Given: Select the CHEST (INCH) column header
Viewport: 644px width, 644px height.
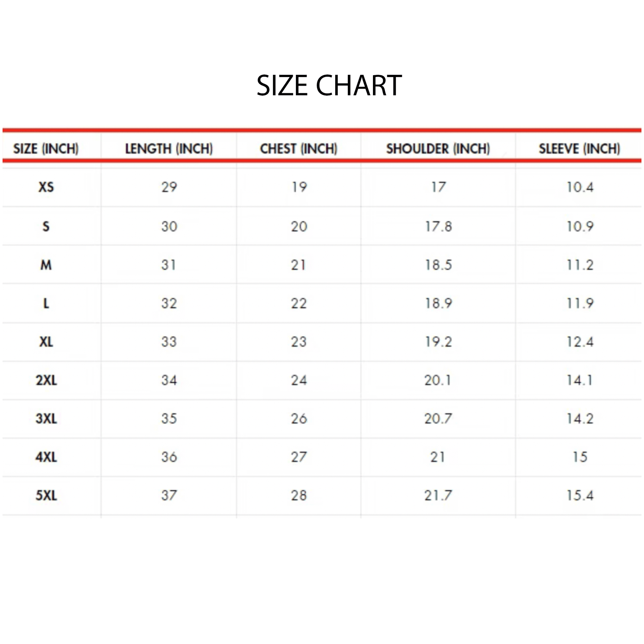Looking at the screenshot, I should pos(299,149).
